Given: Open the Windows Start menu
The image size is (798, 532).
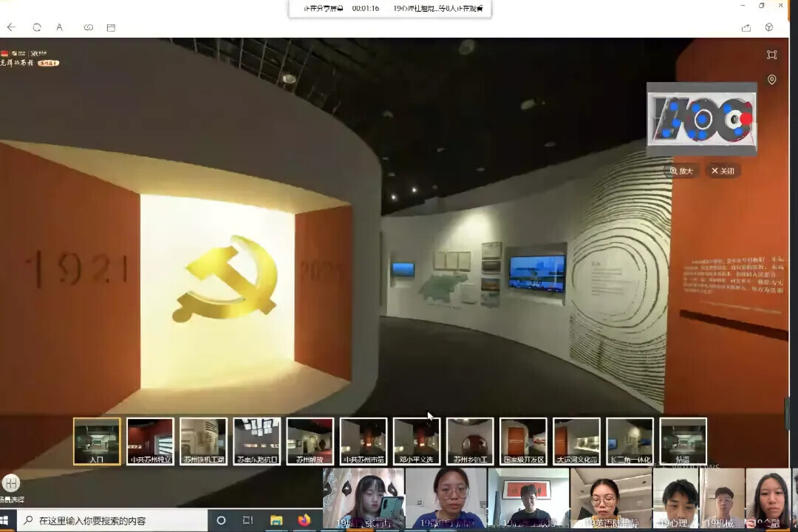Looking at the screenshot, I should (x=5, y=520).
